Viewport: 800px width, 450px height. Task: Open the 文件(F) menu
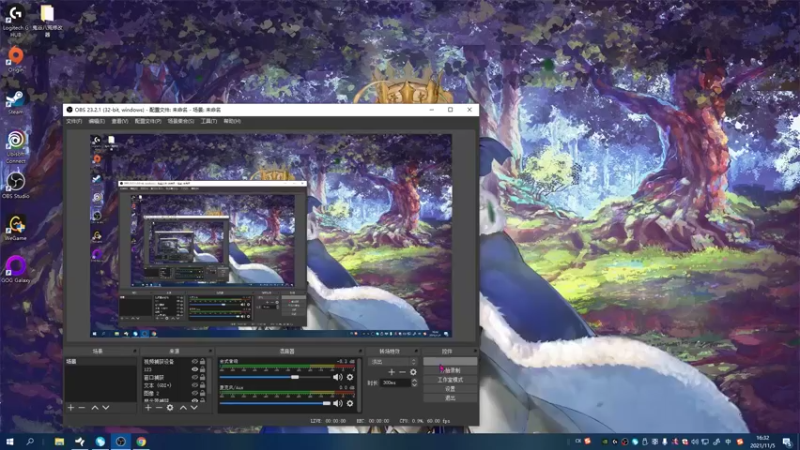[x=74, y=121]
